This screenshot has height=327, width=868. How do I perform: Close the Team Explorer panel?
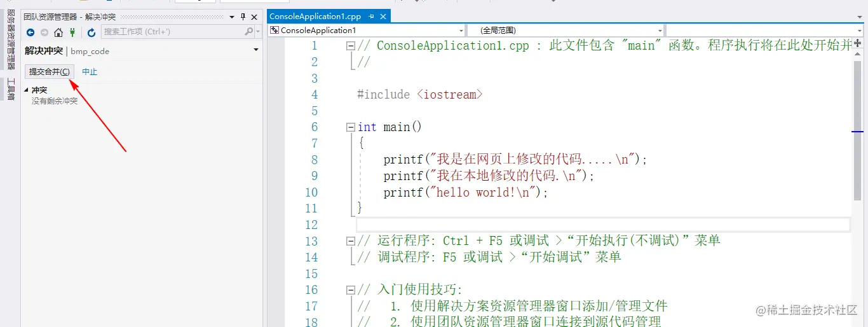click(254, 17)
